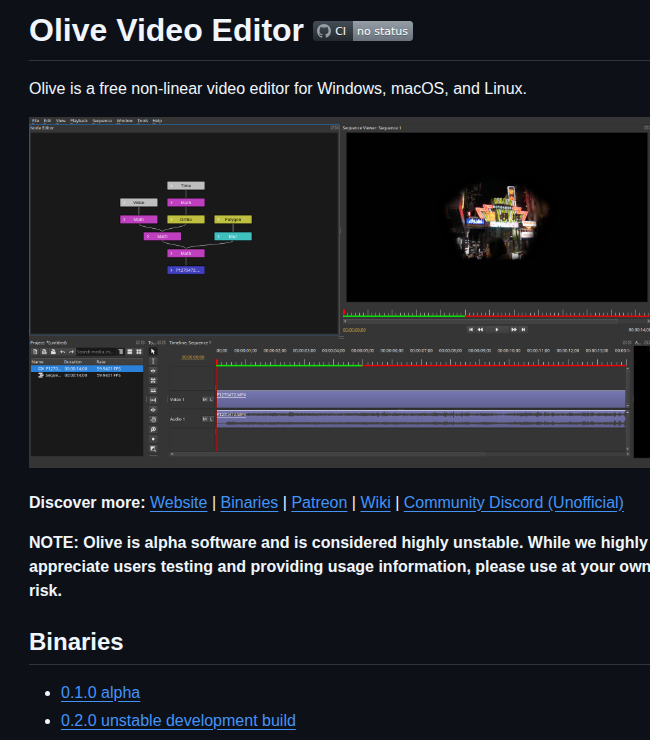
Task: Open the Olive editor screenshot image
Action: (x=339, y=292)
